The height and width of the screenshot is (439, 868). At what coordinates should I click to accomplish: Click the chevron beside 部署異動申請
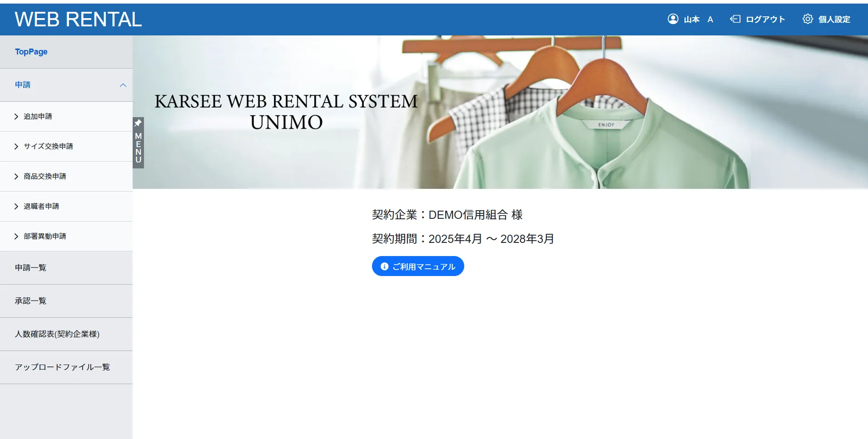click(16, 237)
